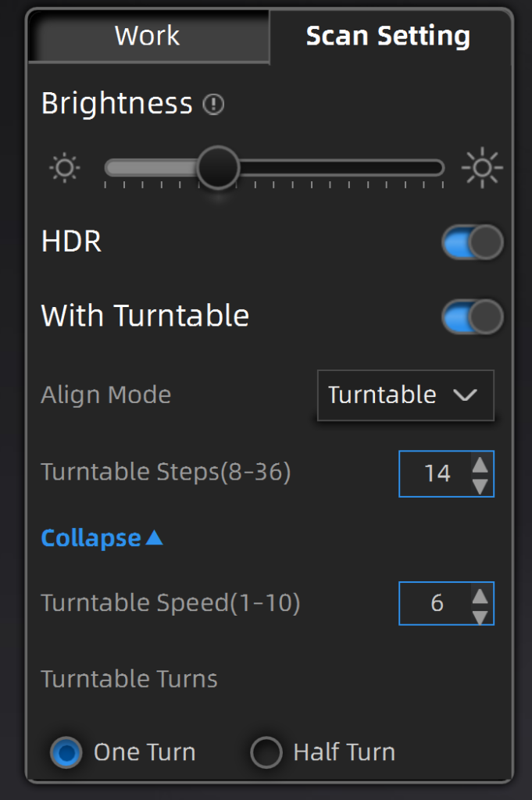The width and height of the screenshot is (532, 800).
Task: Disable the With Turntable switch
Action: tap(473, 316)
